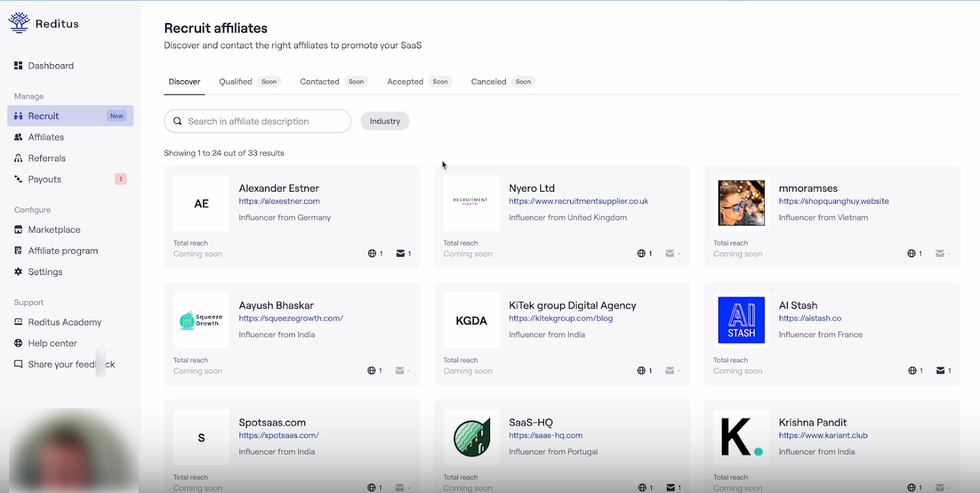Image resolution: width=980 pixels, height=493 pixels.
Task: Click the affiliate description search field
Action: 263,121
